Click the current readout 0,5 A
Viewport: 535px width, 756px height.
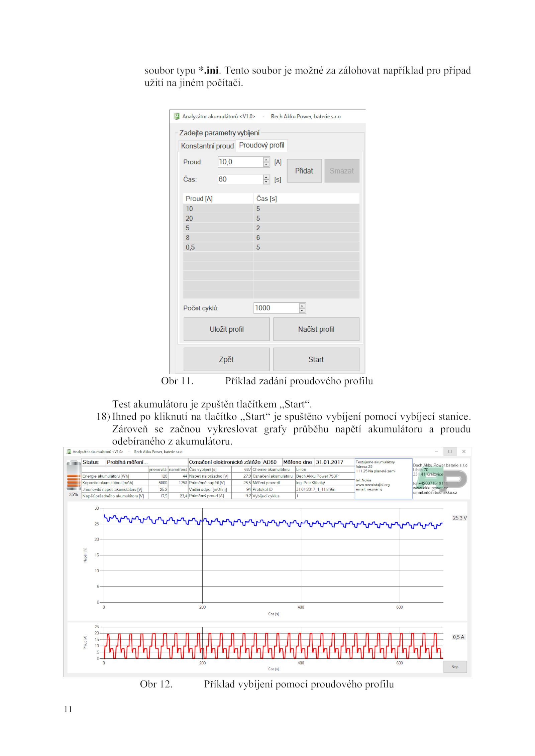click(x=458, y=637)
